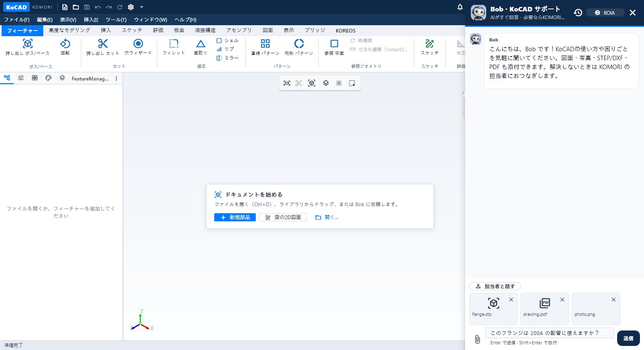The width and height of the screenshot is (644, 350).
Task: Open the ツール(T) menu
Action: (x=116, y=20)
